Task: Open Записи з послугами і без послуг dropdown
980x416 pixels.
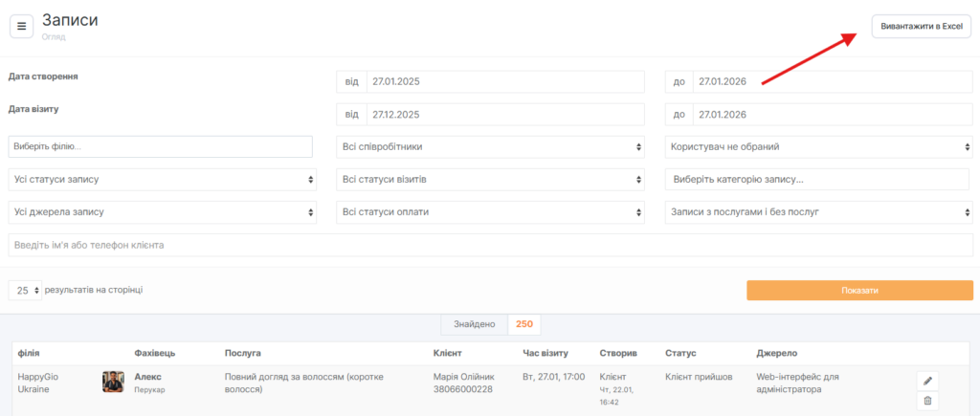Action: pyautogui.click(x=819, y=212)
